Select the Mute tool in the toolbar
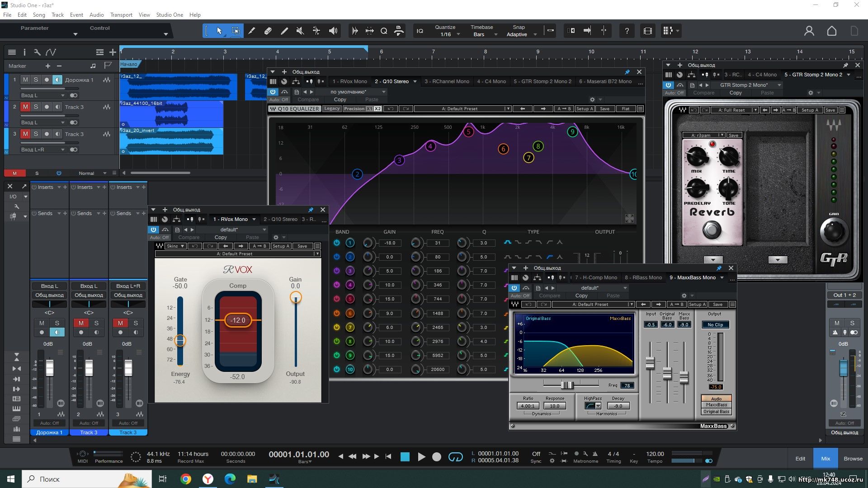 [x=300, y=31]
